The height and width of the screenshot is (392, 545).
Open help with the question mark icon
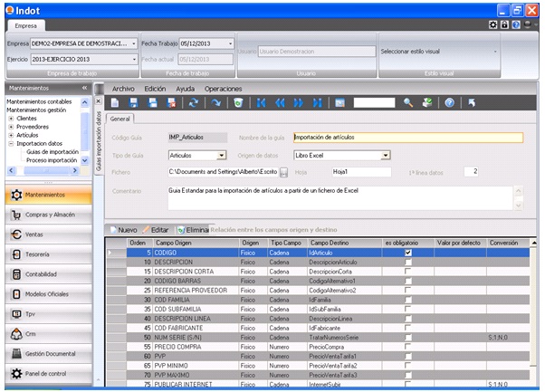coord(449,103)
